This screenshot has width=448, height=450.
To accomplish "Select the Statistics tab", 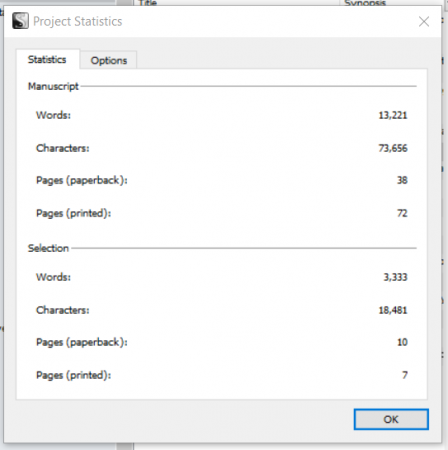I will pyautogui.click(x=47, y=59).
